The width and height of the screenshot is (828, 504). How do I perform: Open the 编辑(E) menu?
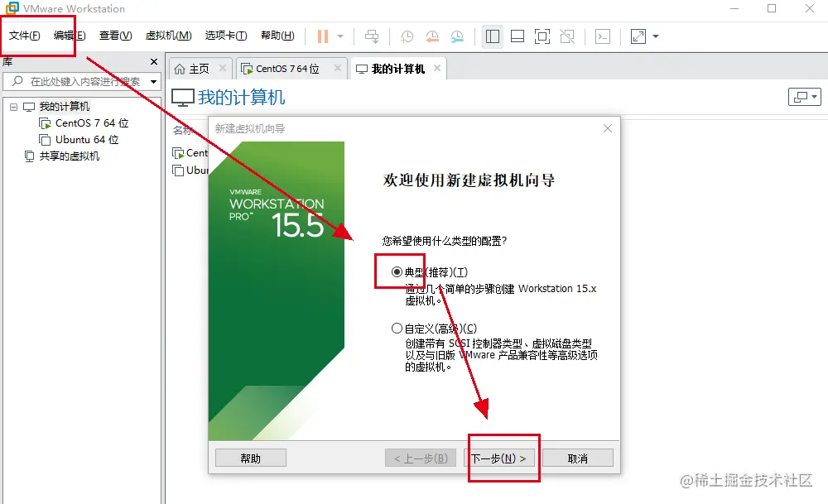(x=70, y=36)
